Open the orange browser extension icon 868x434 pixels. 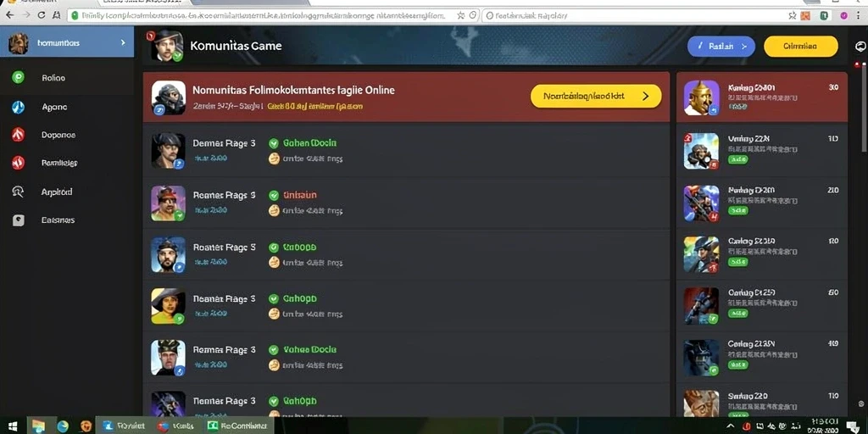(806, 16)
